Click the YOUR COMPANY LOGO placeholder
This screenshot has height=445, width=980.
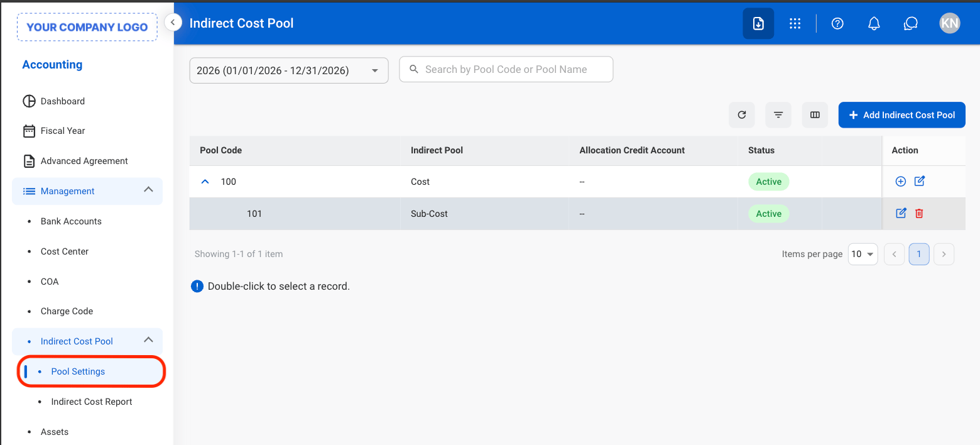(87, 27)
